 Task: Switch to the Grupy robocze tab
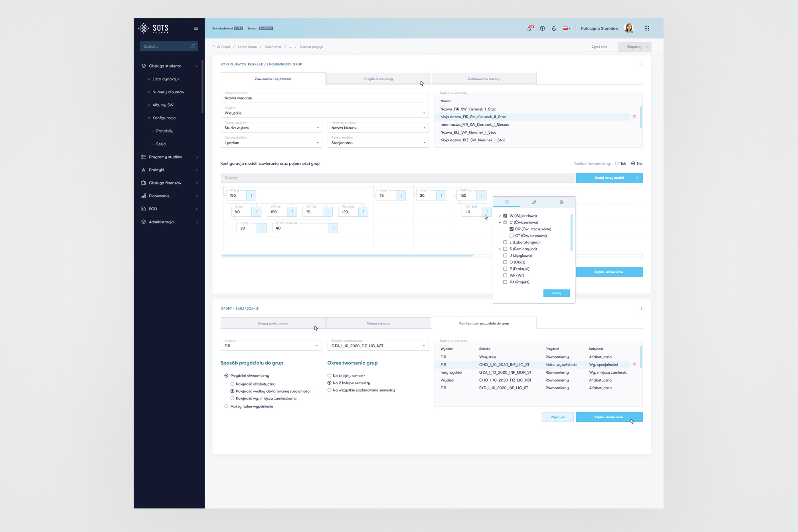(378, 323)
